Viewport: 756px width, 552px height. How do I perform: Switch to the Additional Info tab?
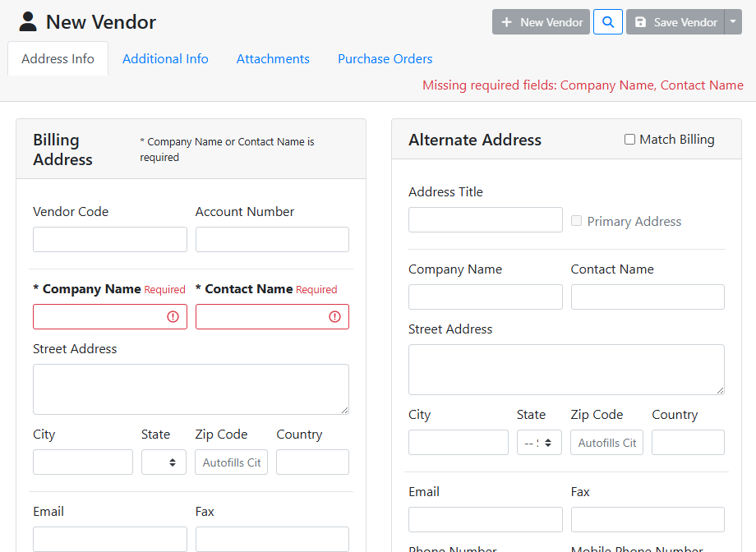pyautogui.click(x=165, y=59)
